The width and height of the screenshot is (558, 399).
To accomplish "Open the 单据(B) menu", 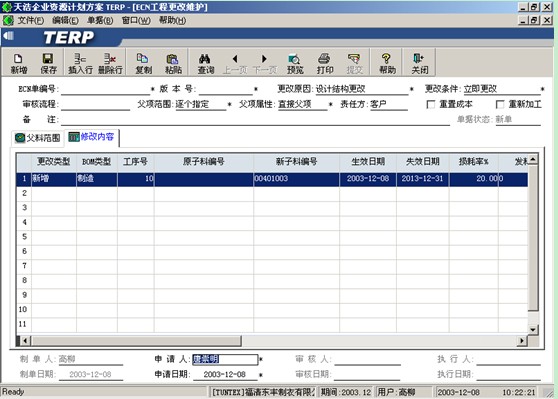I will click(100, 20).
